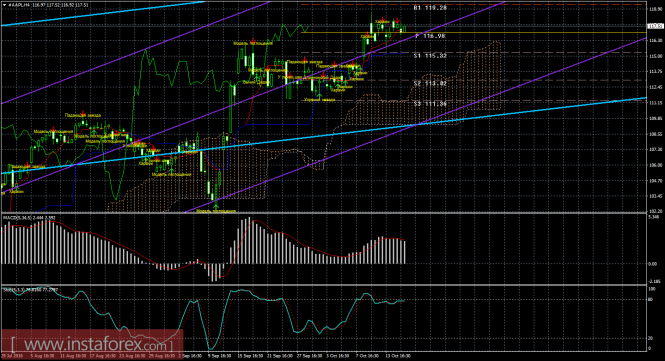
Task: Open the #AAPL,H4 chart menu triangle
Action: 4,5
